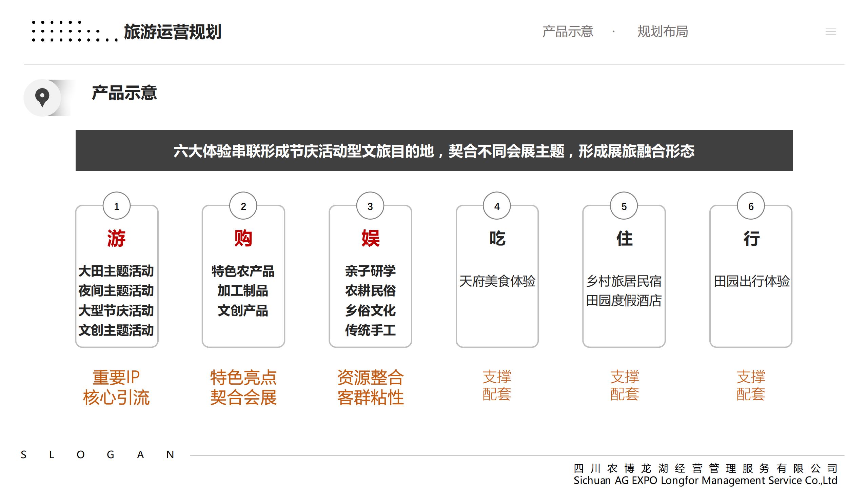Select the dark gray banner with 六大体验 text
The width and height of the screenshot is (868, 488).
click(x=434, y=150)
